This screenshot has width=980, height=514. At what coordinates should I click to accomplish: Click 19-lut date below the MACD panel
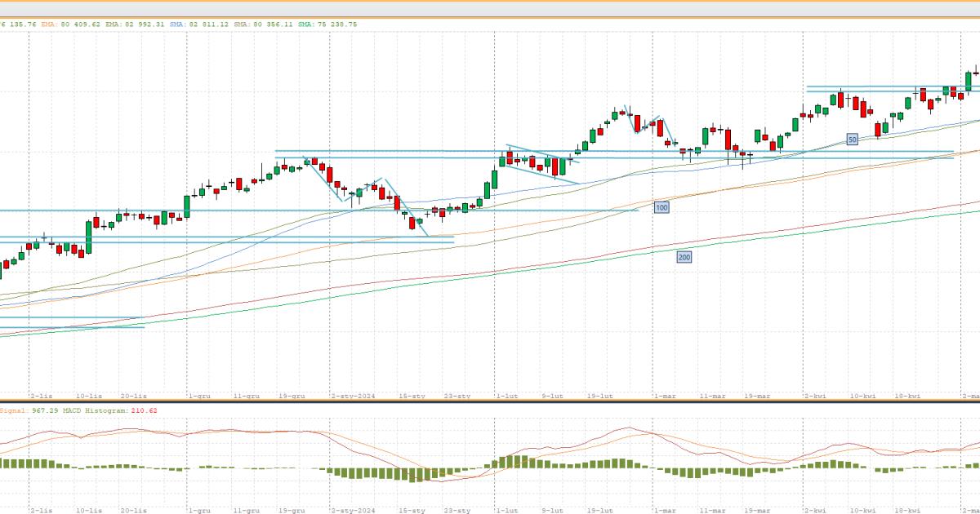(x=600, y=510)
